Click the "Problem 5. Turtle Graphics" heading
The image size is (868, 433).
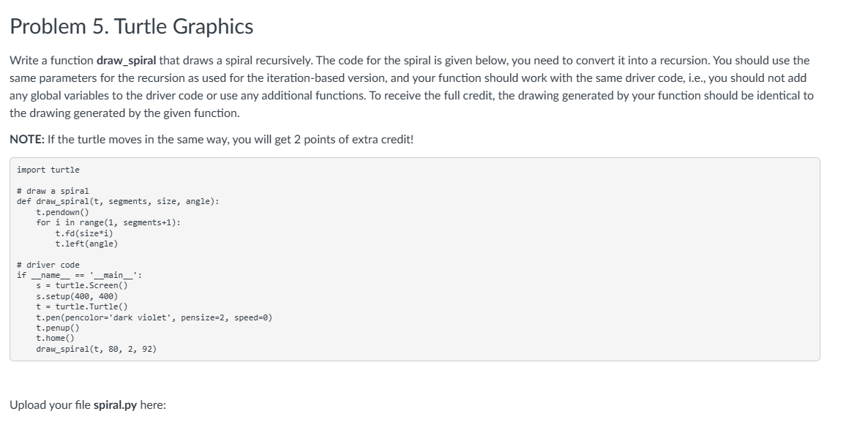[132, 27]
